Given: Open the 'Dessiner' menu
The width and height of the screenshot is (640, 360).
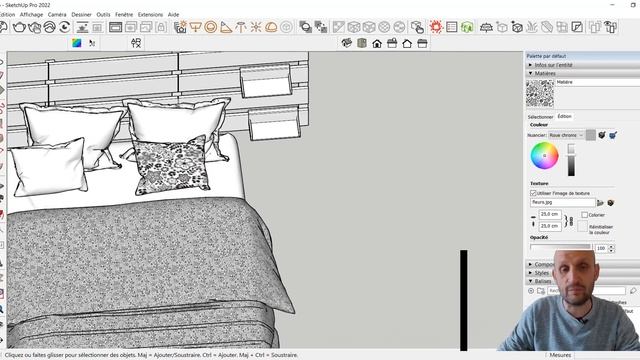Looking at the screenshot, I should click(81, 15).
